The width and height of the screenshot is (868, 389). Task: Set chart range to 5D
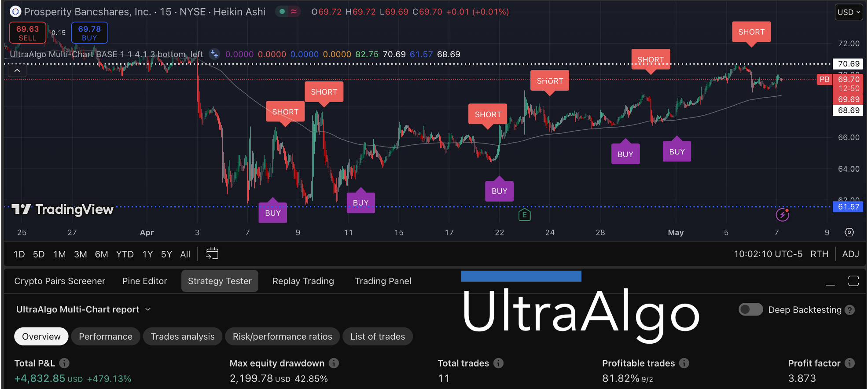coord(39,254)
